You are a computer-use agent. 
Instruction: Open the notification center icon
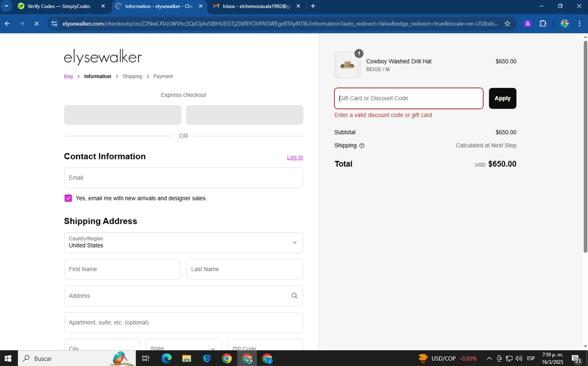coord(576,359)
